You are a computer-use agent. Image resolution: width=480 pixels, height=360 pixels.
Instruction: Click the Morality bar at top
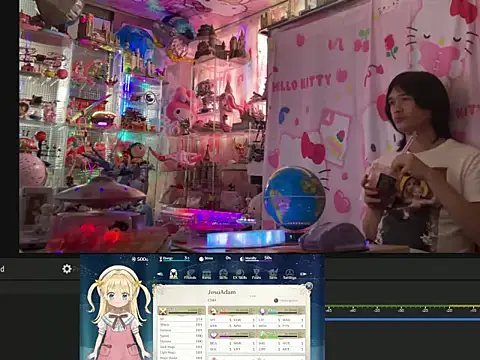pyautogui.click(x=256, y=258)
